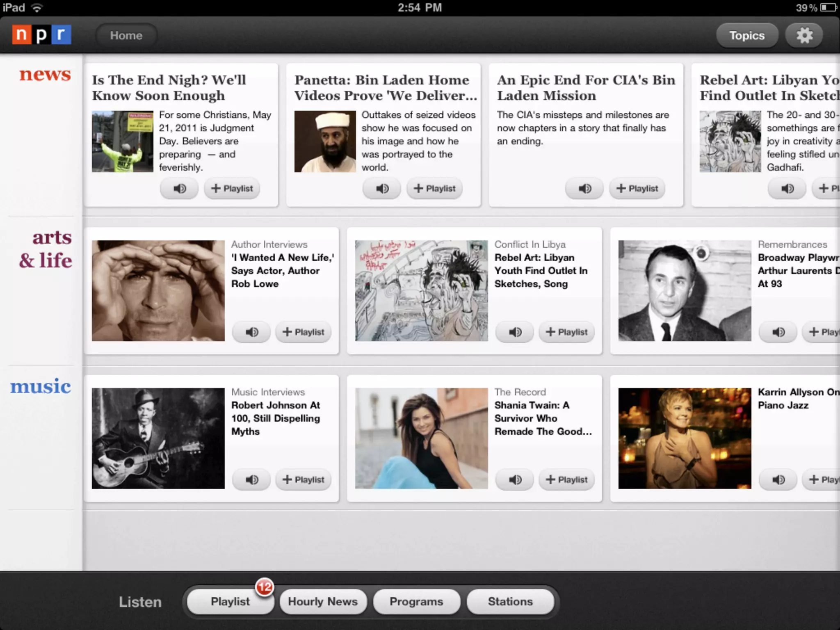Open the Topics menu

point(746,35)
